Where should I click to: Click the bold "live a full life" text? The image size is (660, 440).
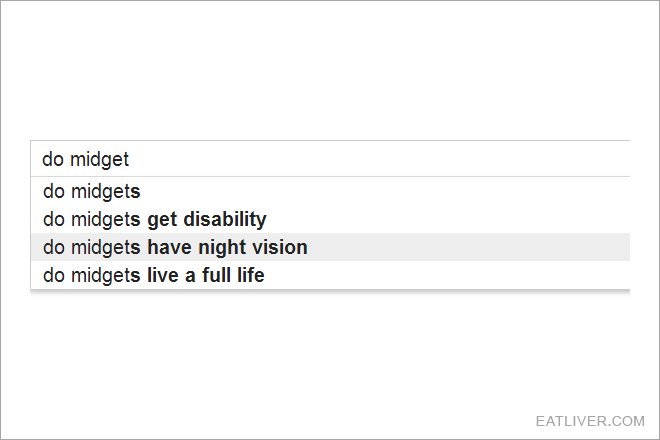pyautogui.click(x=205, y=275)
